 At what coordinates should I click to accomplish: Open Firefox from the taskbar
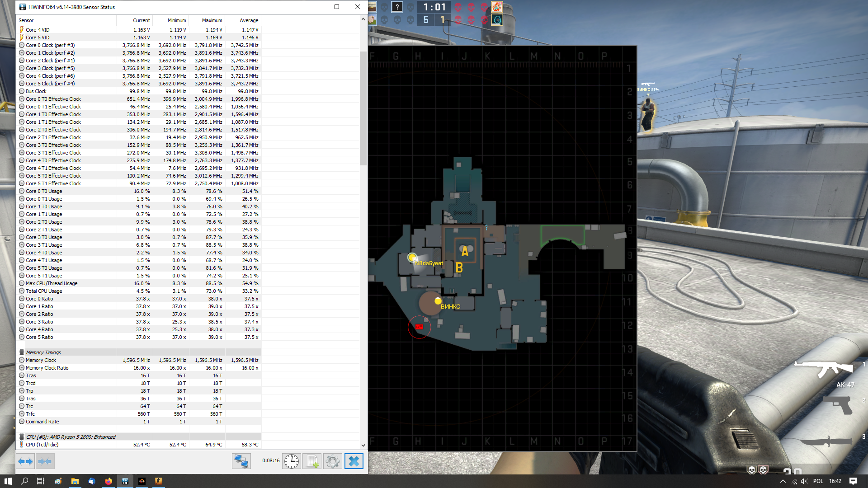108,481
